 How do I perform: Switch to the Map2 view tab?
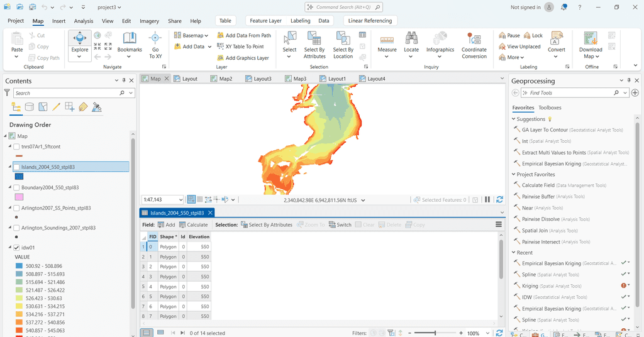[221, 79]
